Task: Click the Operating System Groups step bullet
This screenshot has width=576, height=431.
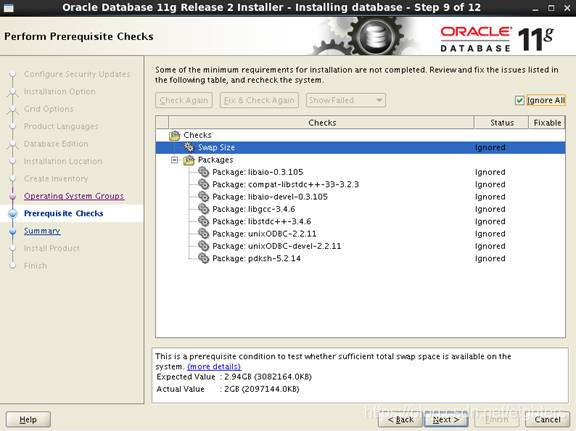Action: [x=13, y=196]
